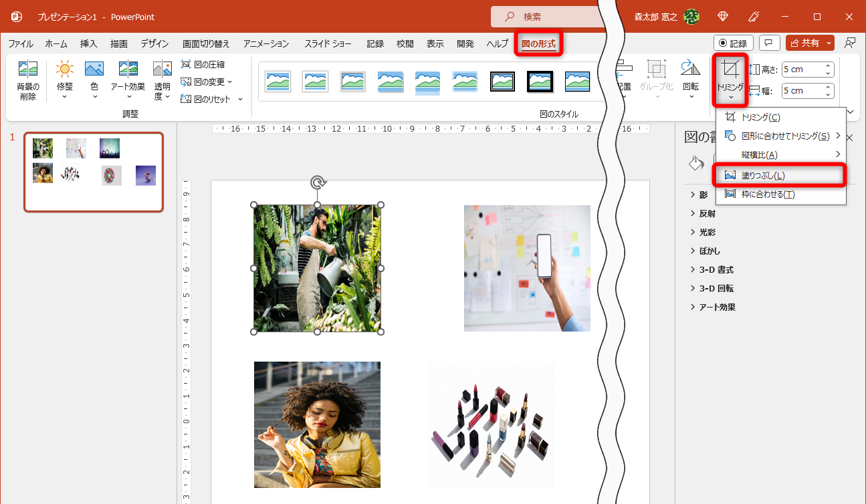Select トリミング(C) in the crop menu
This screenshot has width=866, height=504.
tap(780, 117)
